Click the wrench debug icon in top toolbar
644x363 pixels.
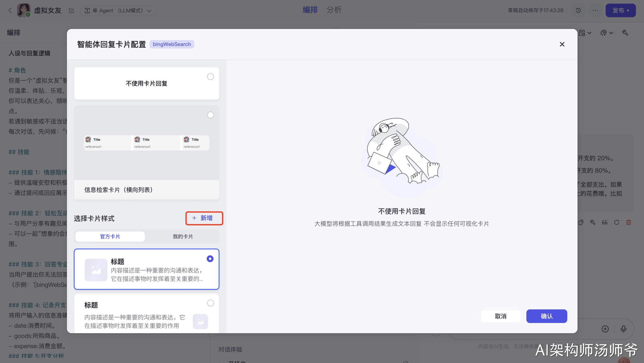click(x=625, y=33)
